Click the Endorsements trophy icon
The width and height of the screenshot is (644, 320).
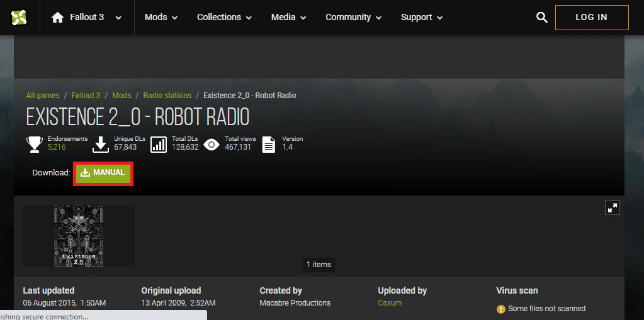pyautogui.click(x=35, y=145)
